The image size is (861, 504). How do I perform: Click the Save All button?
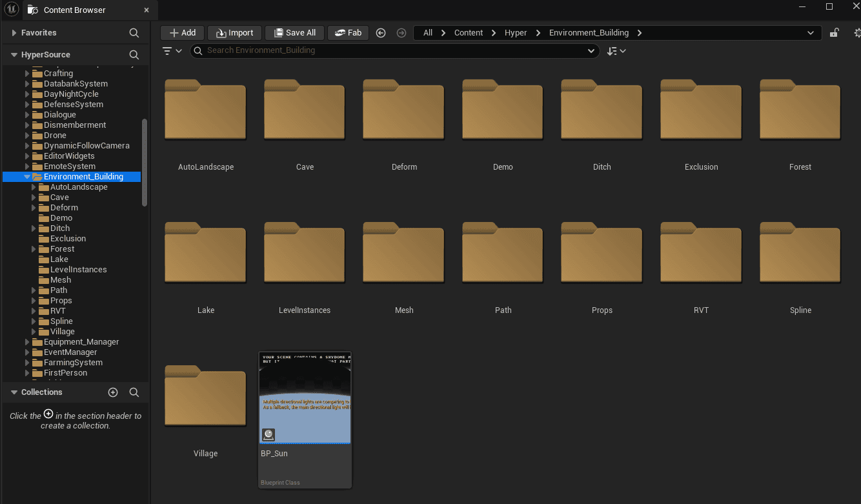294,33
